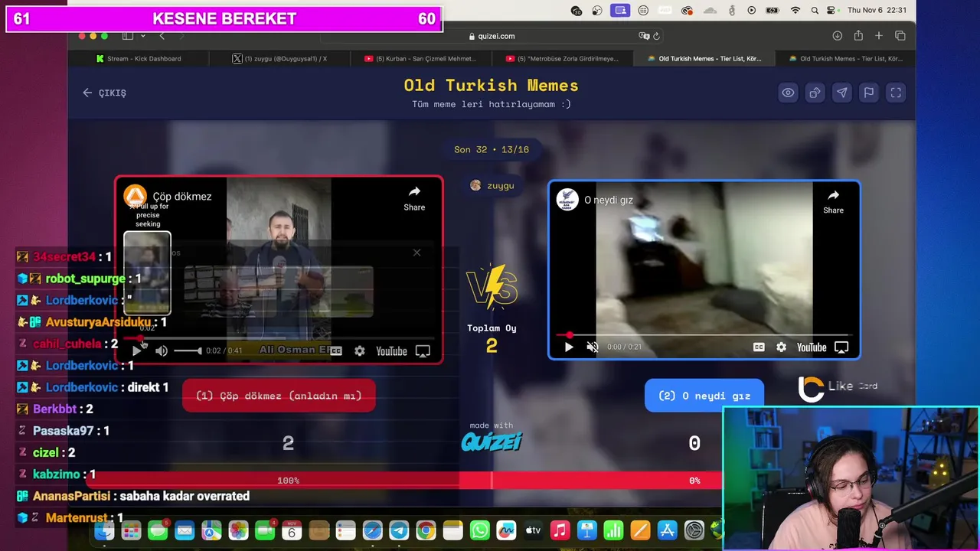Share the O neydi gız video
This screenshot has width=980, height=551.
point(833,201)
